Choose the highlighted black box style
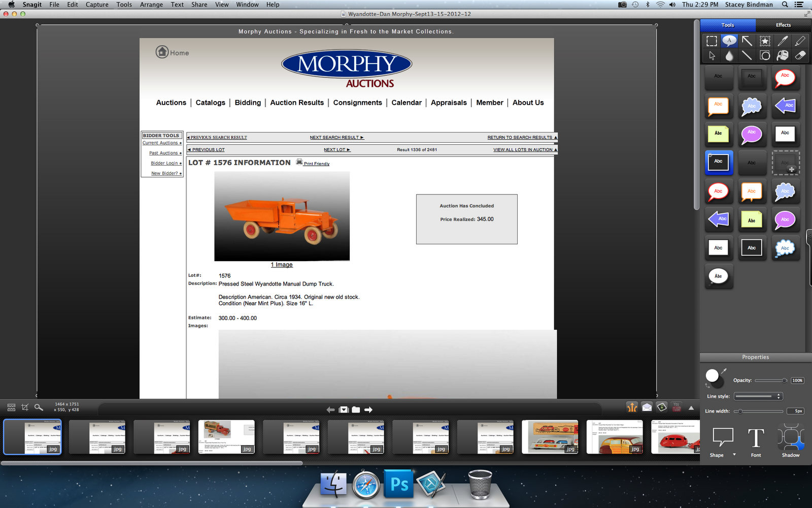The image size is (812, 508). tap(718, 163)
